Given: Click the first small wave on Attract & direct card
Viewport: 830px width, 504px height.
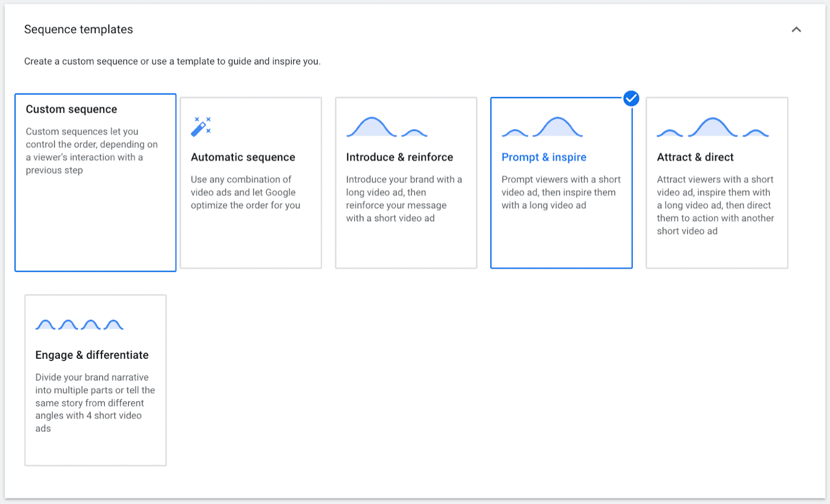Looking at the screenshot, I should (x=670, y=133).
